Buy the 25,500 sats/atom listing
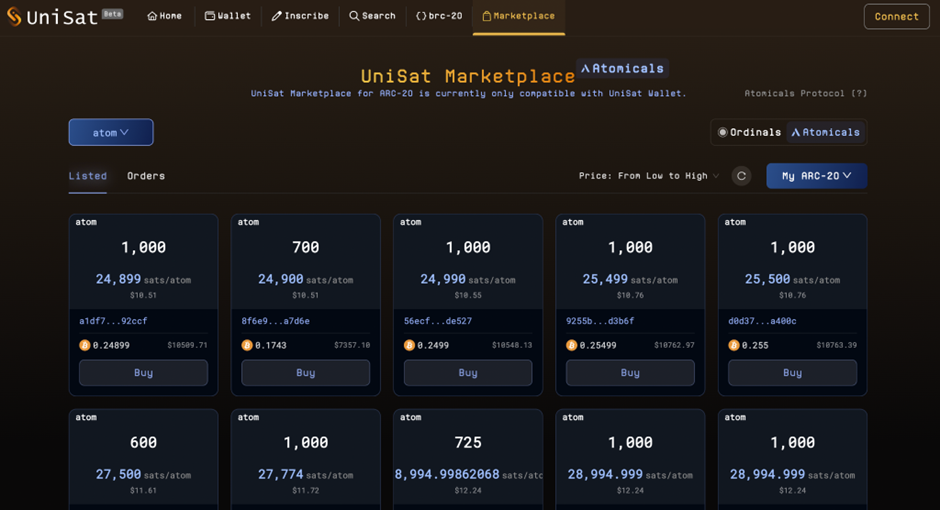 pyautogui.click(x=793, y=373)
